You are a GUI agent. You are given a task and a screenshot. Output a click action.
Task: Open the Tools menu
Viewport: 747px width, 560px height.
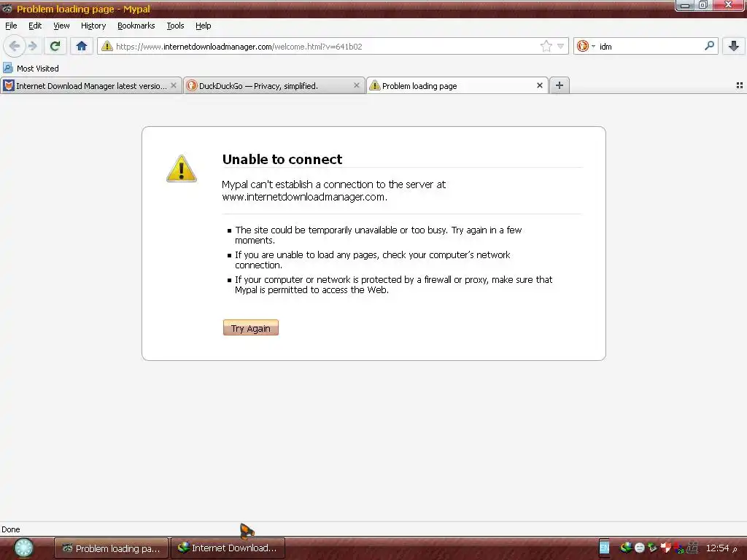tap(175, 26)
